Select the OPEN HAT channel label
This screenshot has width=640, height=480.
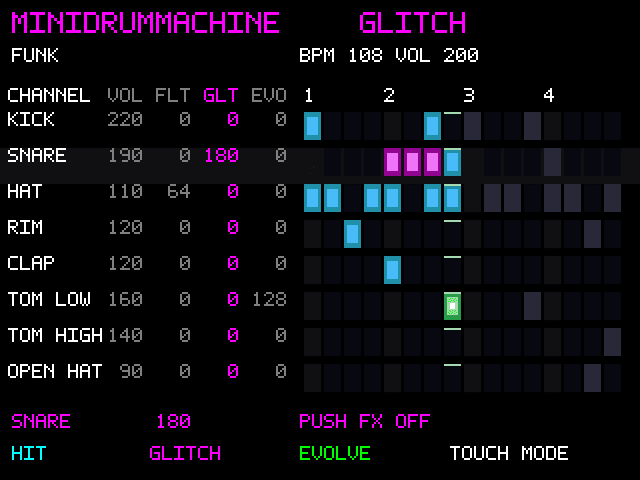click(55, 371)
